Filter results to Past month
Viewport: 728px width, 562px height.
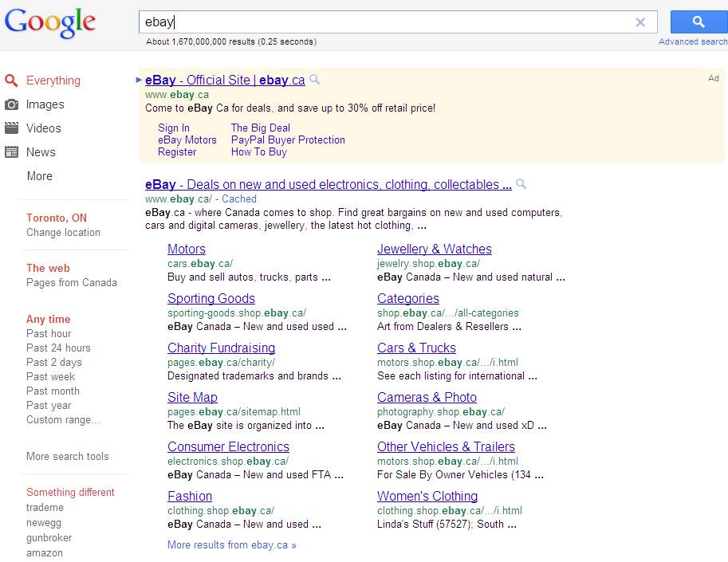(x=53, y=391)
